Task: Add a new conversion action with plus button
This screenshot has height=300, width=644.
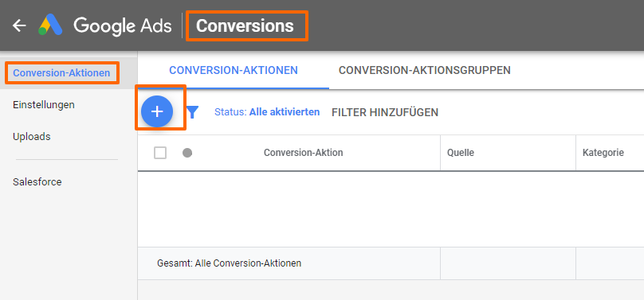Action: (157, 111)
